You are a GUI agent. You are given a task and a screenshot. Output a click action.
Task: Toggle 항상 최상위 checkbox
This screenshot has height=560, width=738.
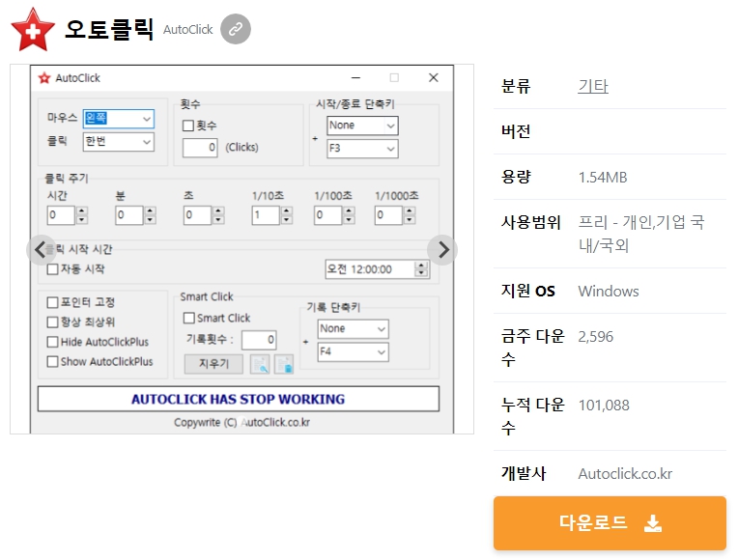pos(53,322)
